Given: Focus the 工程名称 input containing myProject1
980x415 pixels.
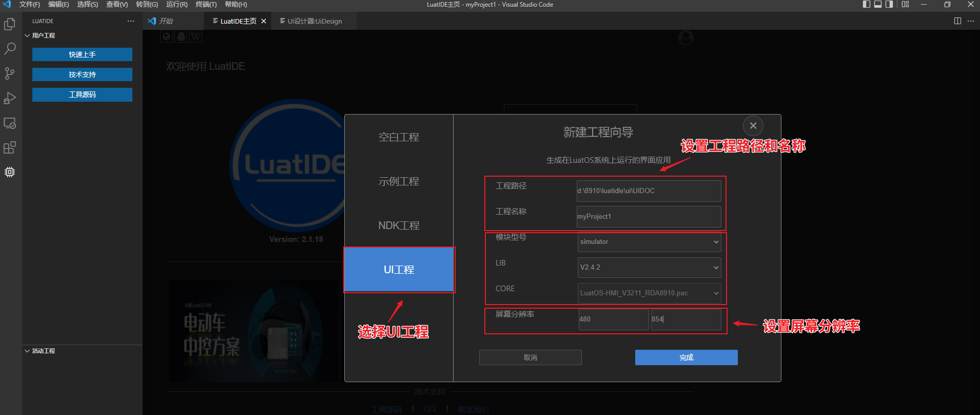Looking at the screenshot, I should pyautogui.click(x=649, y=217).
